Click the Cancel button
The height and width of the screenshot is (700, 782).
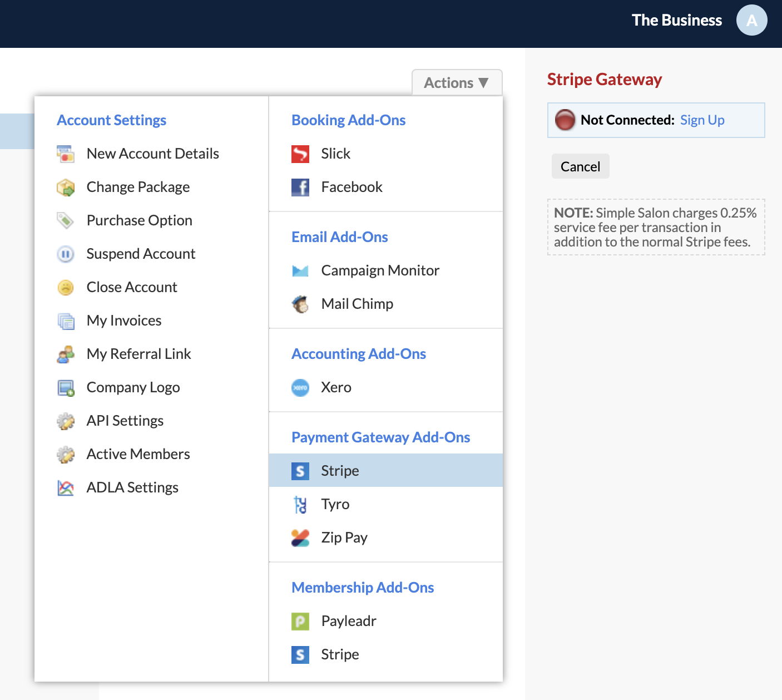coord(581,166)
